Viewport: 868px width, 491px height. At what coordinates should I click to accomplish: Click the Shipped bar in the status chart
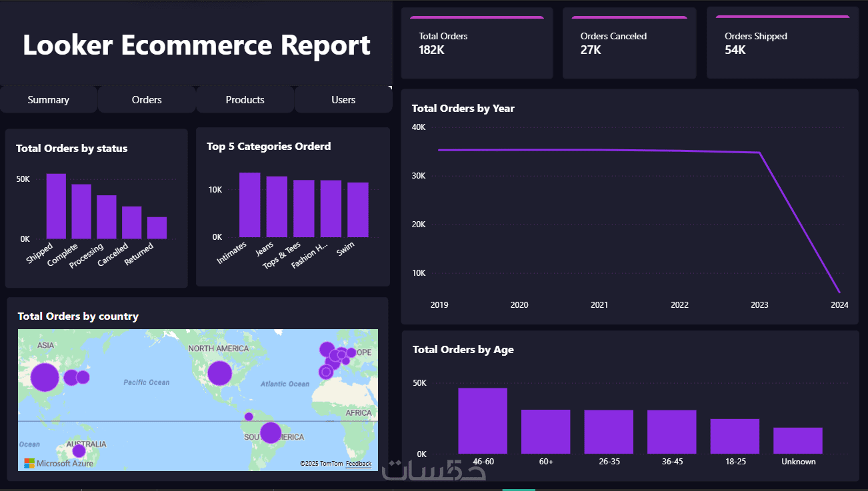56,206
